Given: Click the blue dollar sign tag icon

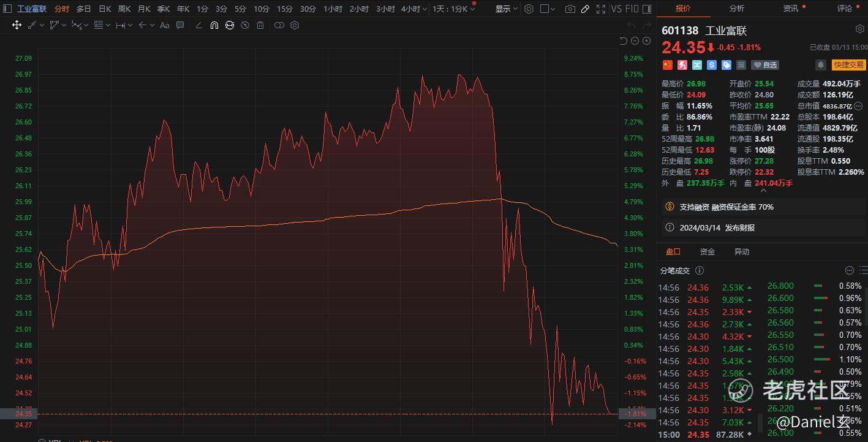Looking at the screenshot, I should click(712, 65).
